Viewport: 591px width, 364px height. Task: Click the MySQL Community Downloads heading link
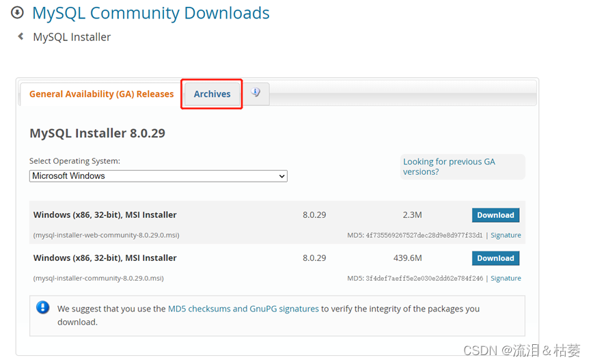(151, 13)
